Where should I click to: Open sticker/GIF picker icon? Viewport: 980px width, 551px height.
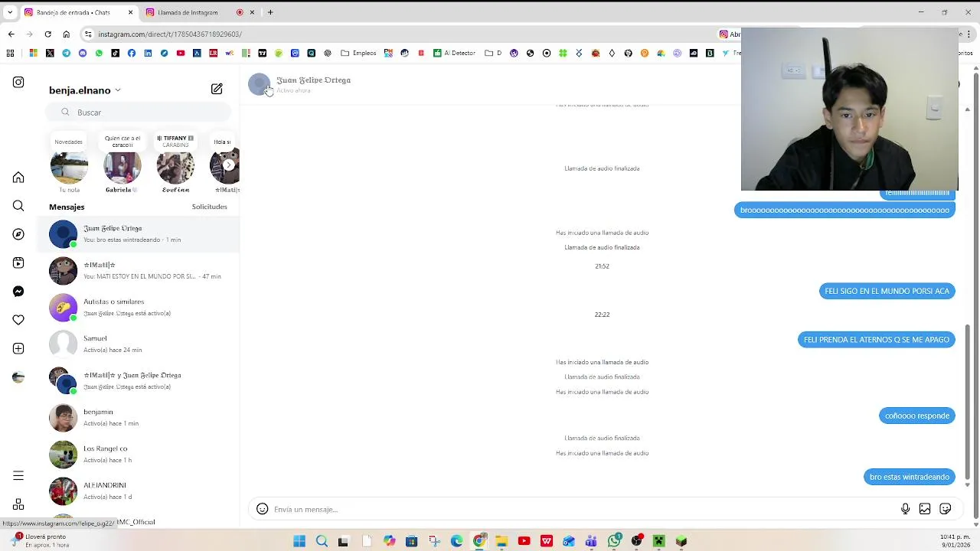coord(946,509)
